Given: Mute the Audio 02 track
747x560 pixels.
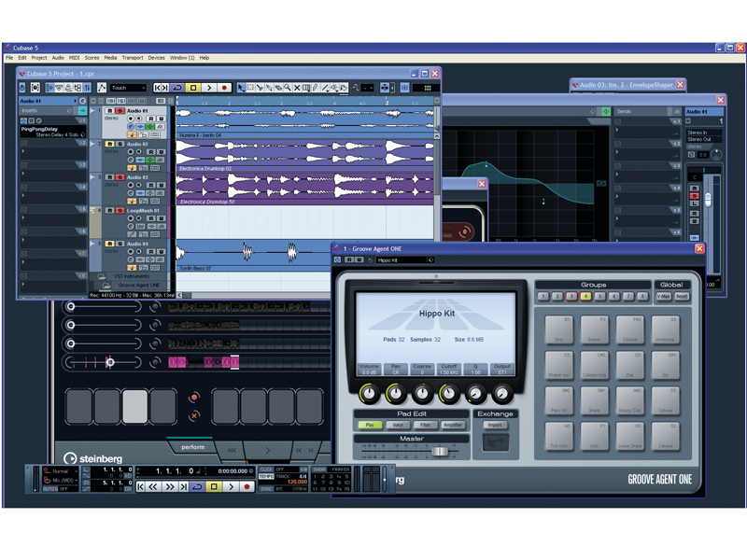Looking at the screenshot, I should point(109,144).
